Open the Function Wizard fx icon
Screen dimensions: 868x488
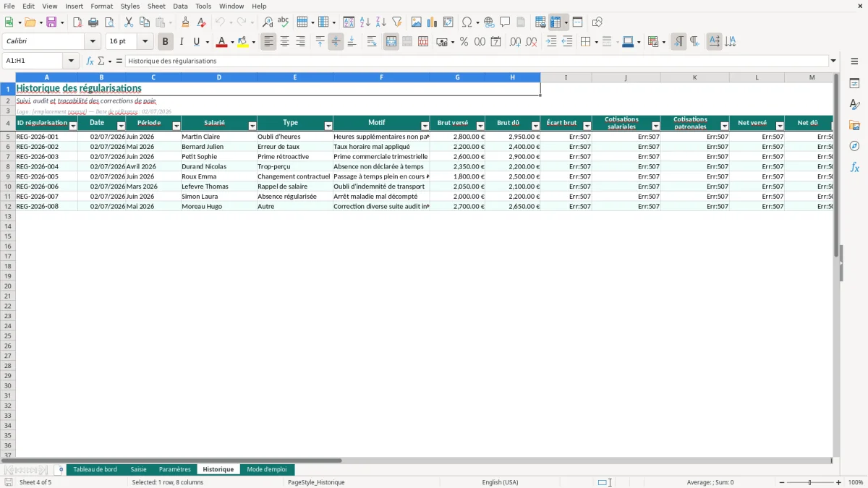coord(90,61)
